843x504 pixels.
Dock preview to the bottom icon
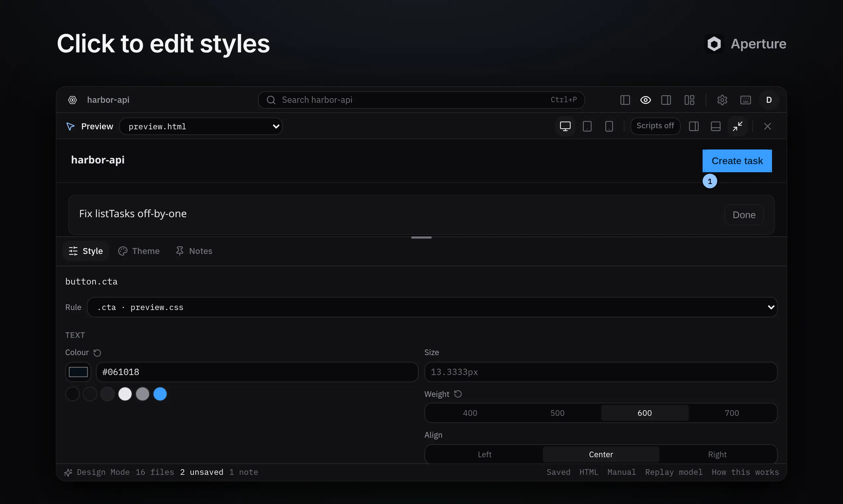click(716, 126)
